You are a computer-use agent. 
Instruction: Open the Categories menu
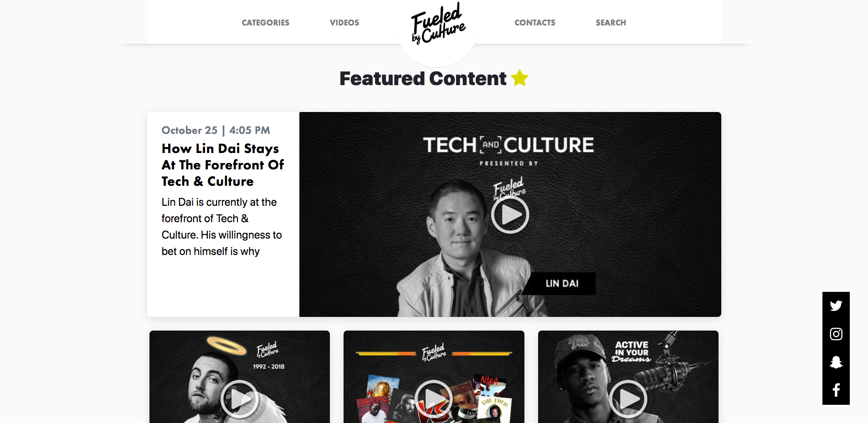coord(265,23)
